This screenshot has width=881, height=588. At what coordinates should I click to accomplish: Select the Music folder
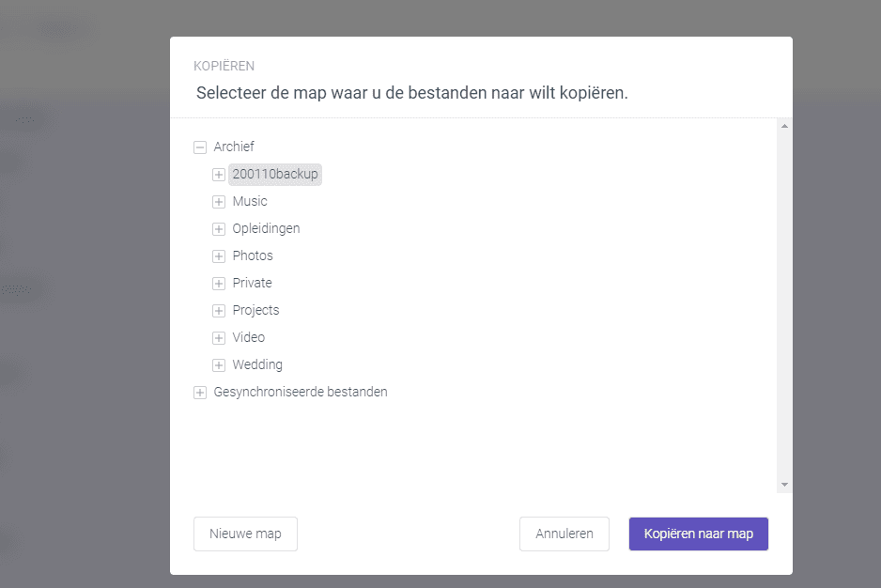250,201
